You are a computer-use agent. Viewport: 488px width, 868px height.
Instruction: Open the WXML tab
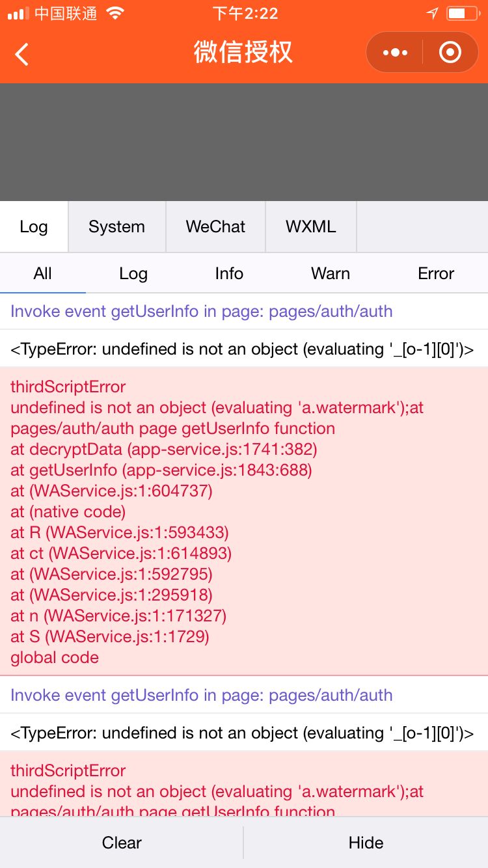tap(311, 226)
